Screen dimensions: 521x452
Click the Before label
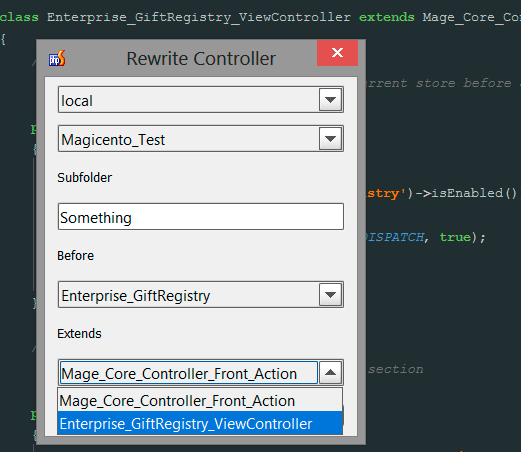coord(76,256)
